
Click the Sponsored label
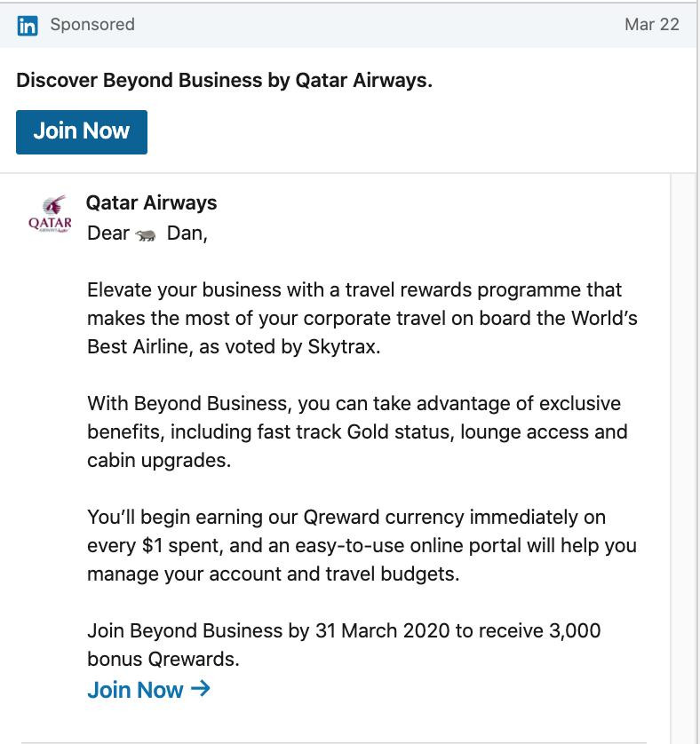click(92, 25)
